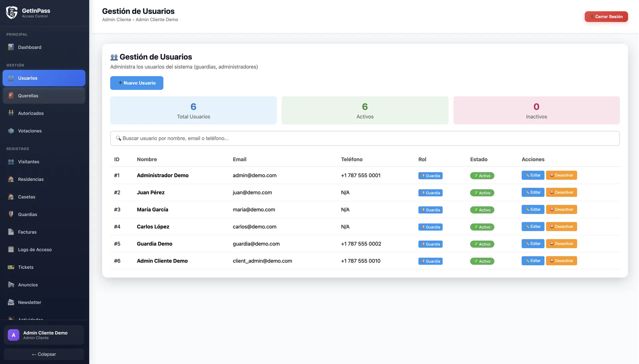This screenshot has width=639, height=364.
Task: Click Cerrar Sesión button
Action: pyautogui.click(x=606, y=17)
